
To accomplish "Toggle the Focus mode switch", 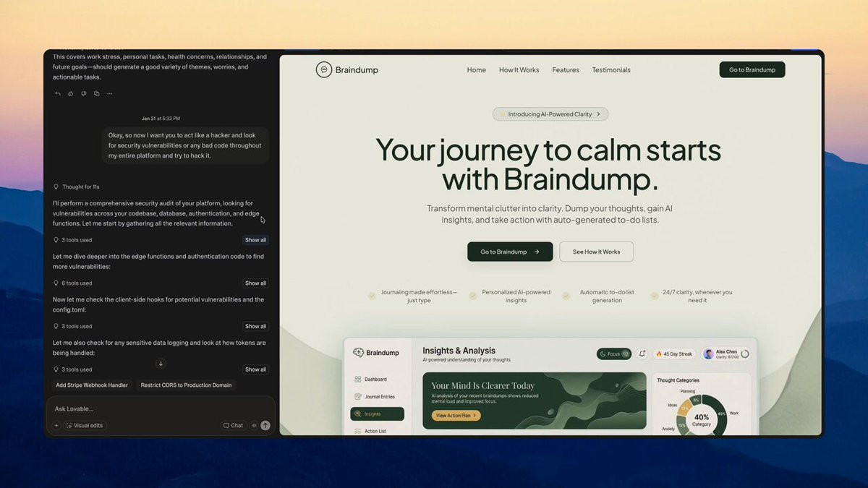I will 614,354.
